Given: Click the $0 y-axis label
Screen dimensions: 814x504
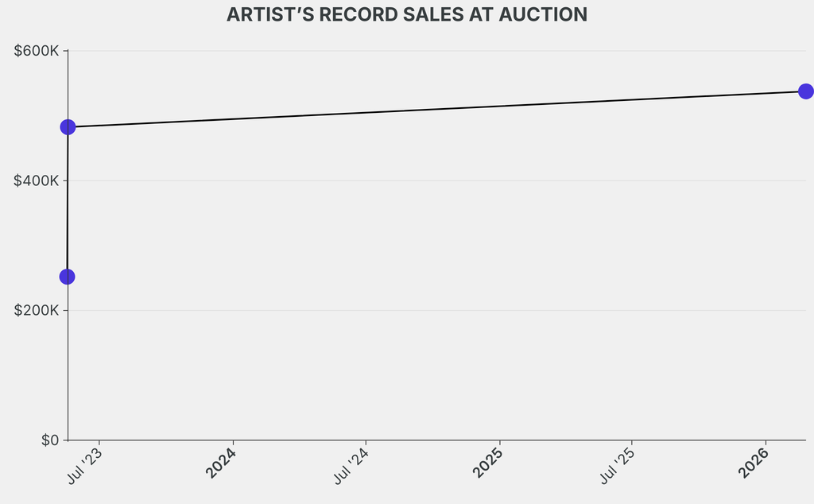Looking at the screenshot, I should click(x=49, y=440).
